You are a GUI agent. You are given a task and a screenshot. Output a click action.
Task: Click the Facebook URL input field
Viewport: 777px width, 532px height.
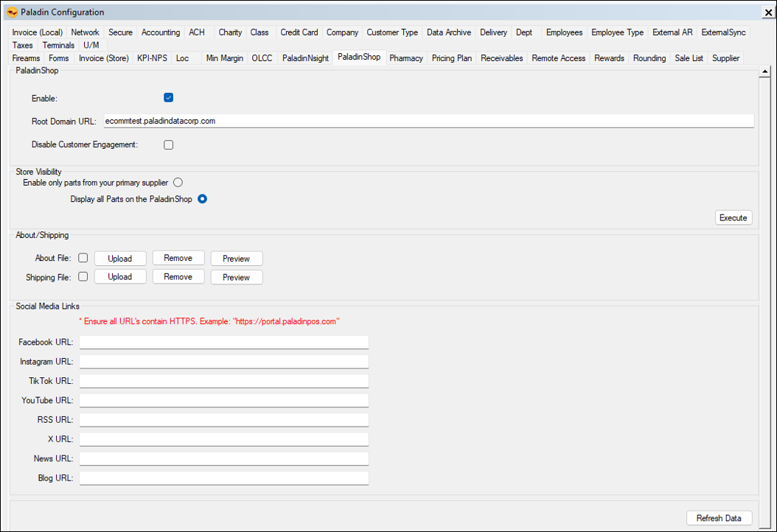click(224, 343)
